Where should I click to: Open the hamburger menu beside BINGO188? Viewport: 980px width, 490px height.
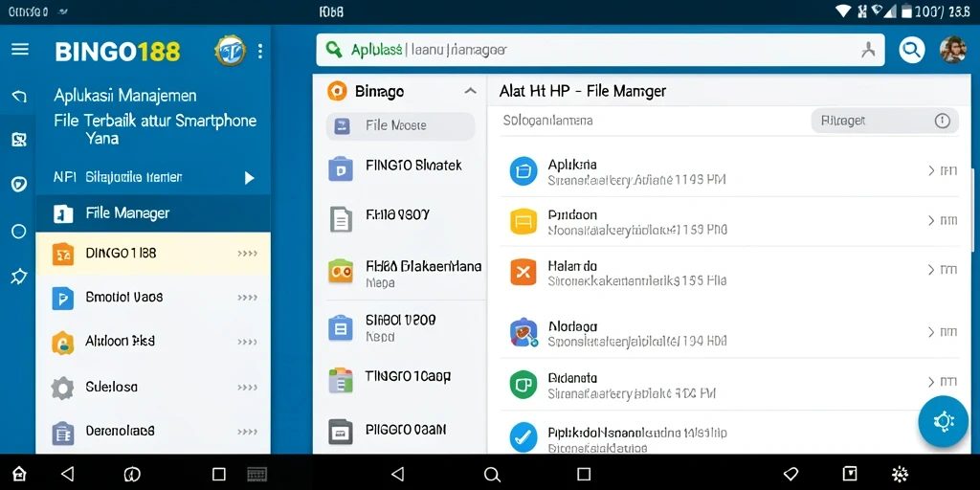(x=20, y=50)
